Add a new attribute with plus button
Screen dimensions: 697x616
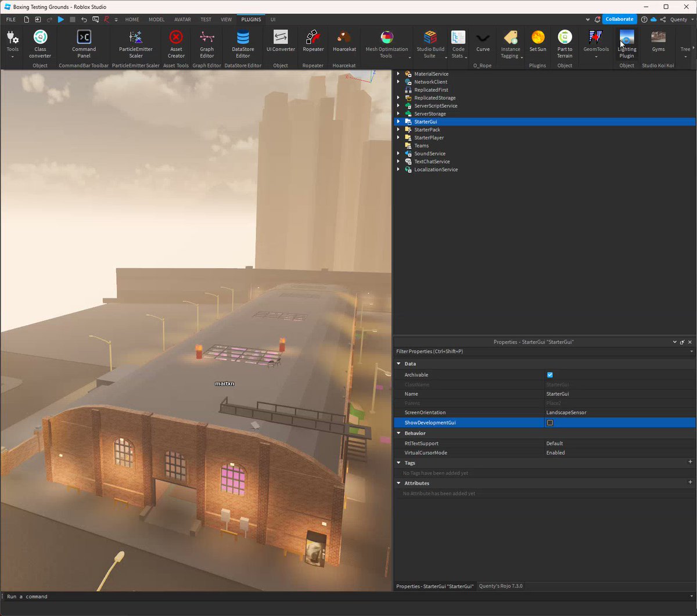(x=690, y=482)
